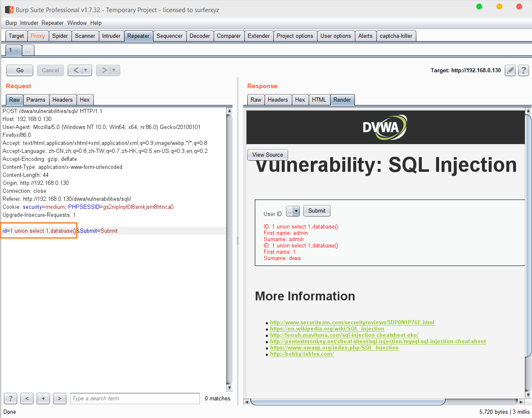The width and height of the screenshot is (532, 418).
Task: Switch to the Decoder tab
Action: tap(200, 36)
